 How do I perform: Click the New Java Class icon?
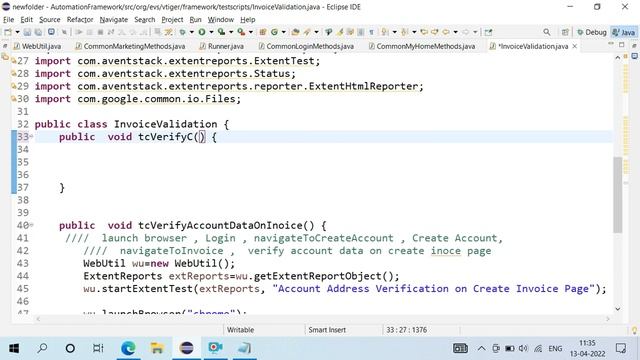[274, 32]
